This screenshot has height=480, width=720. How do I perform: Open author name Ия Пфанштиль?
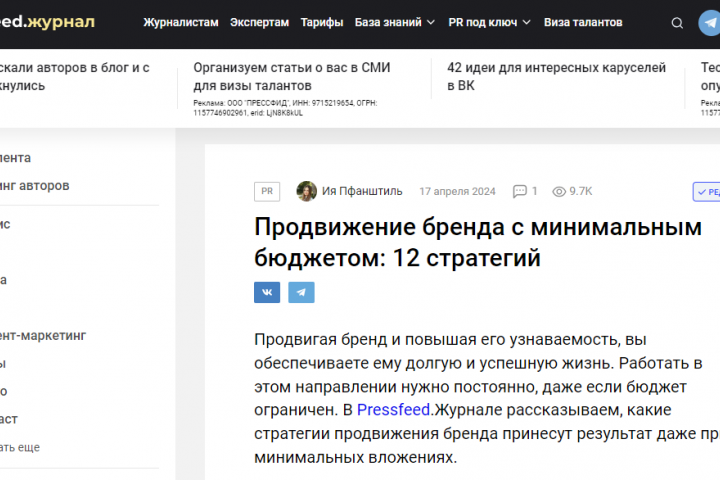362,191
